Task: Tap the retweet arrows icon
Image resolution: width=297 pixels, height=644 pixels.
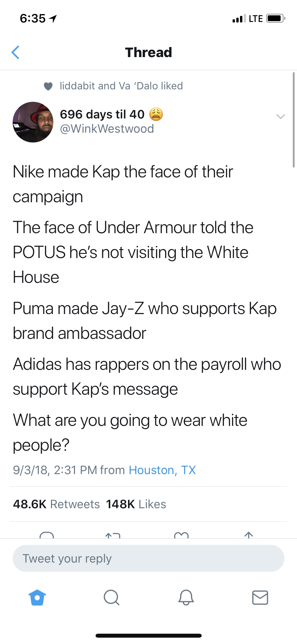Action: 113,535
